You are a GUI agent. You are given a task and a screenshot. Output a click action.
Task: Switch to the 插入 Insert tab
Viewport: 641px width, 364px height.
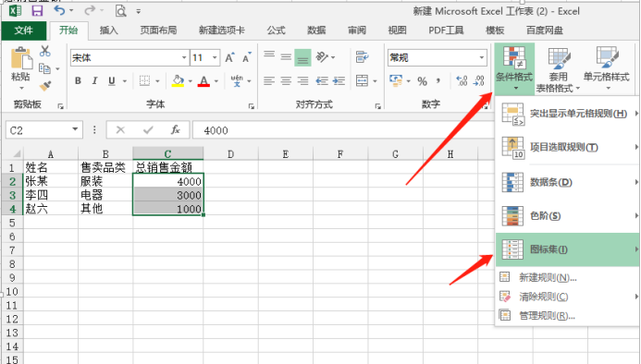tap(109, 30)
